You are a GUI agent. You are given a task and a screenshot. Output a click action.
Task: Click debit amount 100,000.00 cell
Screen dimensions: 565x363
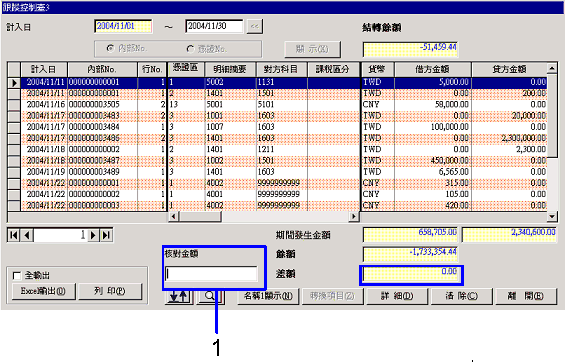pyautogui.click(x=433, y=127)
